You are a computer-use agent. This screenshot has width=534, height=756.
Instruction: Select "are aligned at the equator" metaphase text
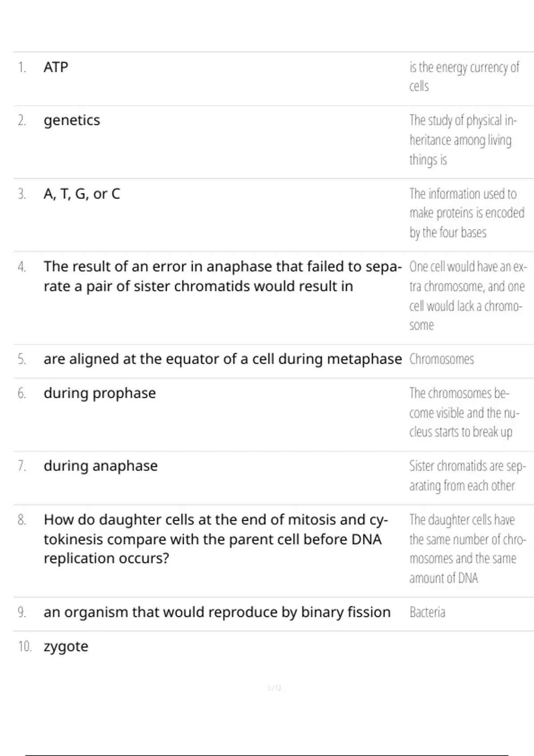(222, 359)
